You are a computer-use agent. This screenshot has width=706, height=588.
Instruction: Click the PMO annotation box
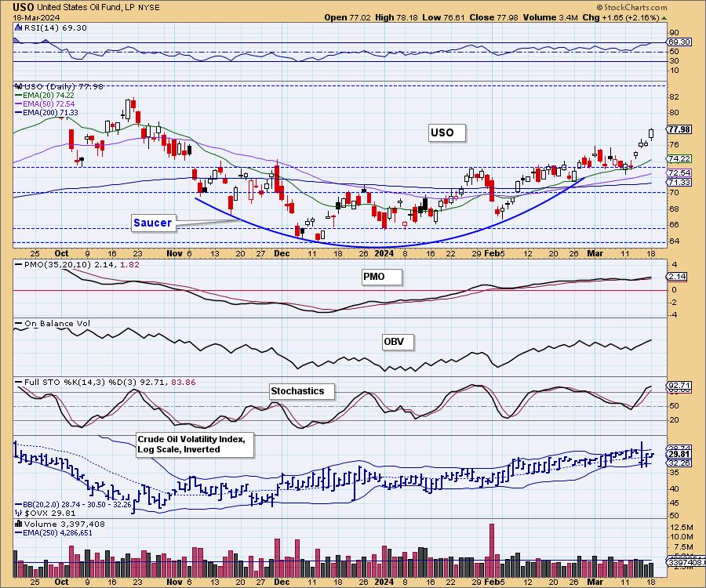pos(381,277)
